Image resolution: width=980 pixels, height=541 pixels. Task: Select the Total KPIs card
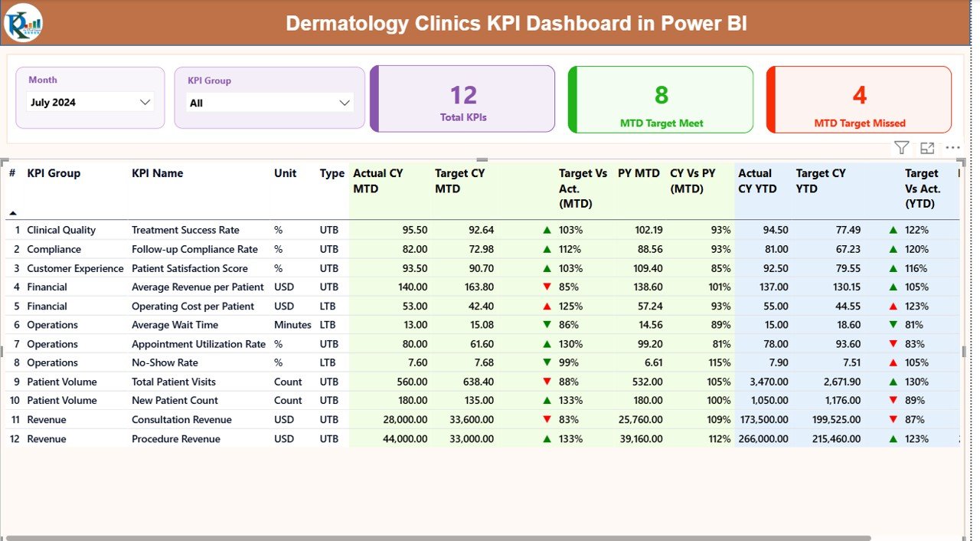click(x=462, y=99)
